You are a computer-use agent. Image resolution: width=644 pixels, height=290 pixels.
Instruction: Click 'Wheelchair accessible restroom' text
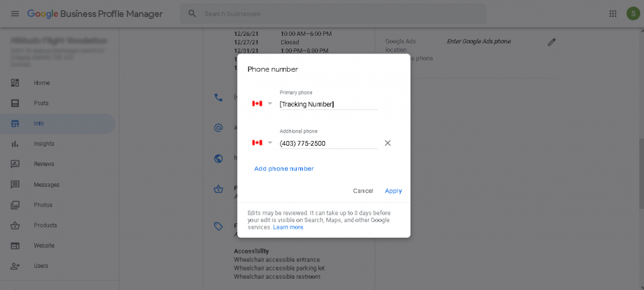pyautogui.click(x=277, y=277)
